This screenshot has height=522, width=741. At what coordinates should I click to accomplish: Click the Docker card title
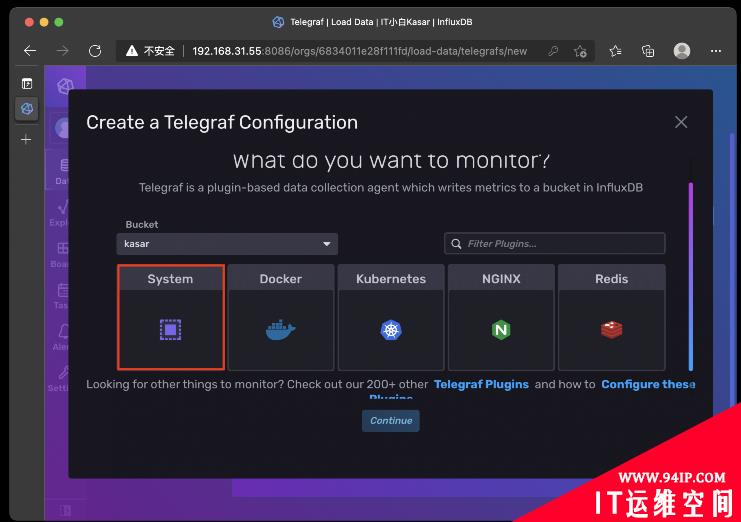coord(281,279)
